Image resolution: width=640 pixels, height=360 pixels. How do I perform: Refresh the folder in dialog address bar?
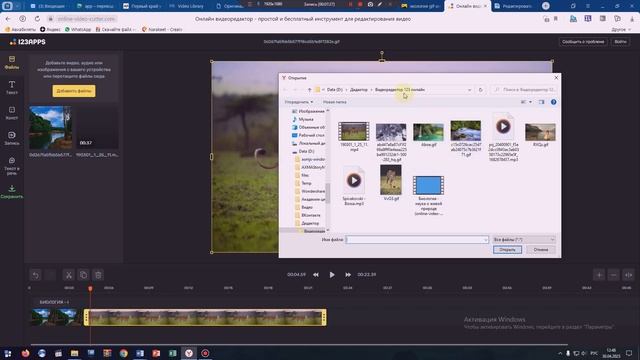[x=480, y=89]
